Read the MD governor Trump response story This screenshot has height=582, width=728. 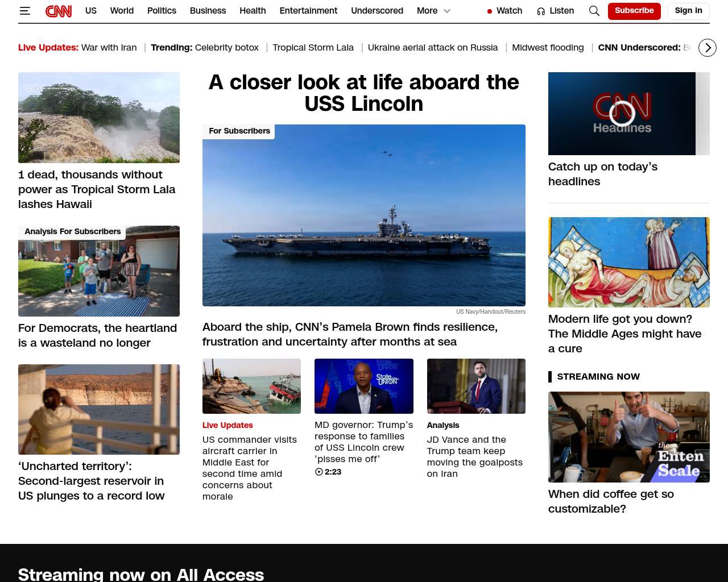[364, 442]
